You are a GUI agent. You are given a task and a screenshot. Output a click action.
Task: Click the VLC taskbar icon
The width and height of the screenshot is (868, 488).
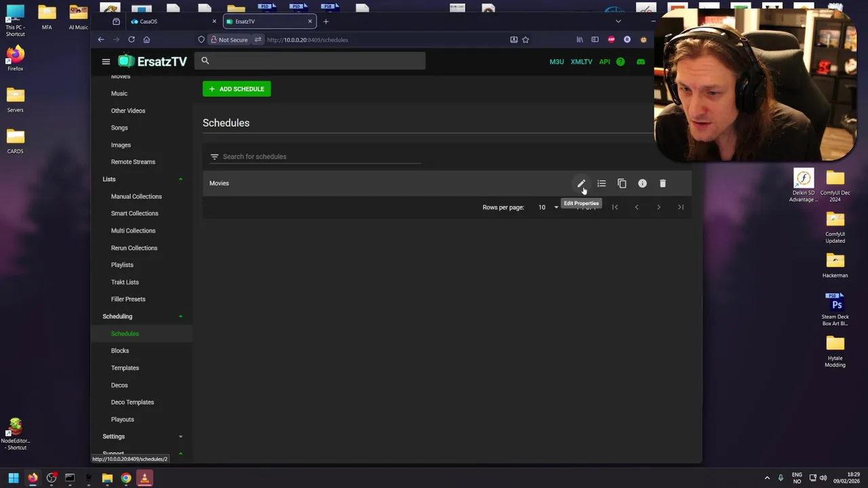click(x=144, y=478)
